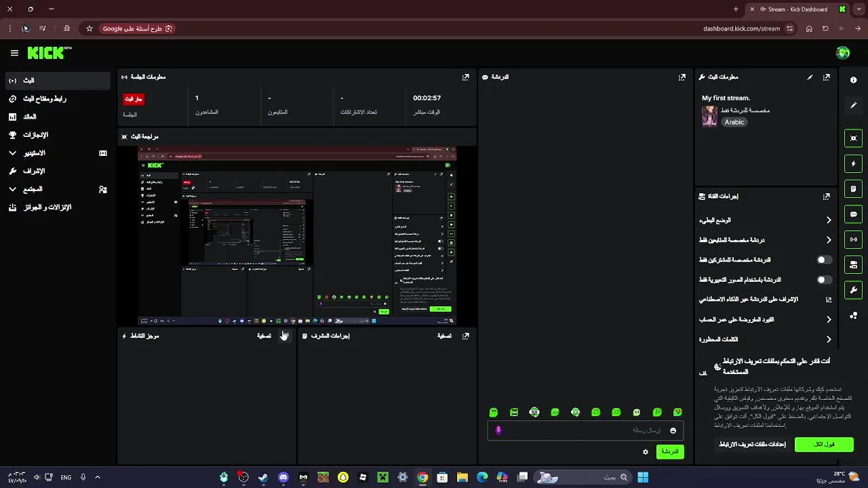Toggle the chat bubble rail icon
The height and width of the screenshot is (488, 868).
pos(853,214)
